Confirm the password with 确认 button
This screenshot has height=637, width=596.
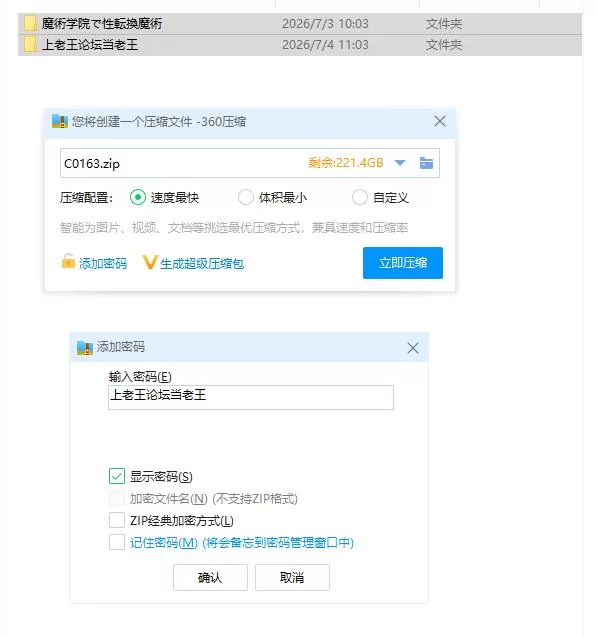coord(210,577)
